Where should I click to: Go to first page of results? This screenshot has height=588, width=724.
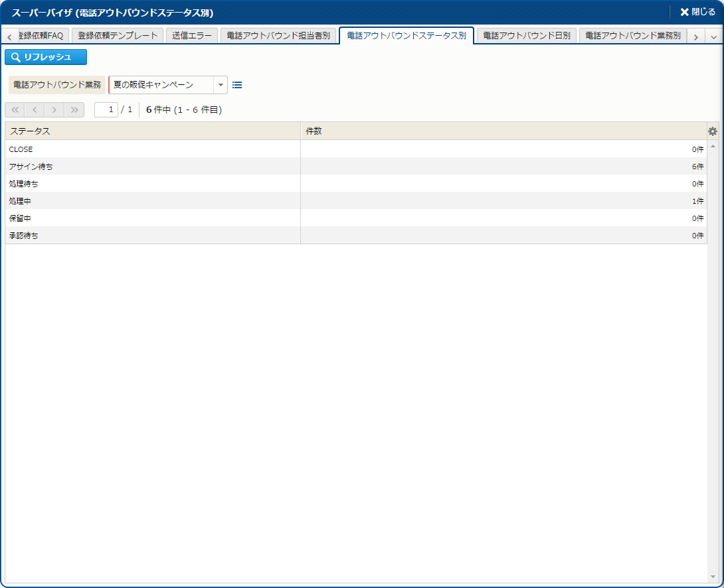[x=15, y=110]
